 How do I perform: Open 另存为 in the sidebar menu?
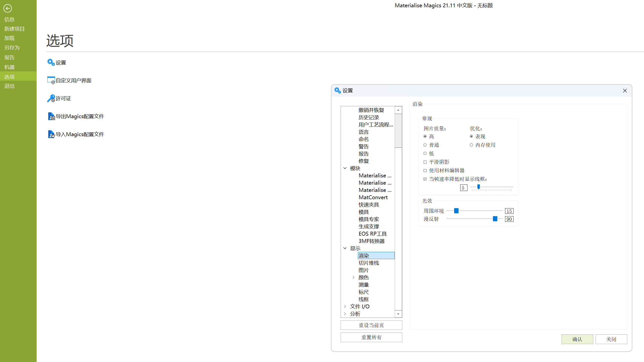12,48
